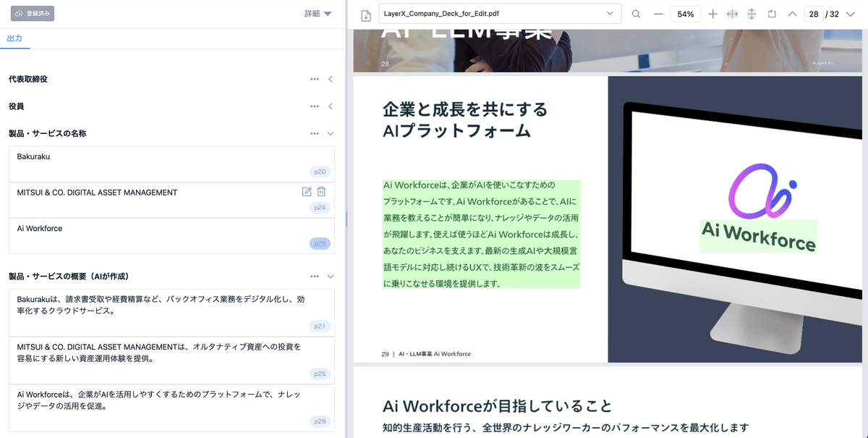Select the MITSUI summary about オルタナティブ資産
The image size is (868, 438).
coord(172,360)
